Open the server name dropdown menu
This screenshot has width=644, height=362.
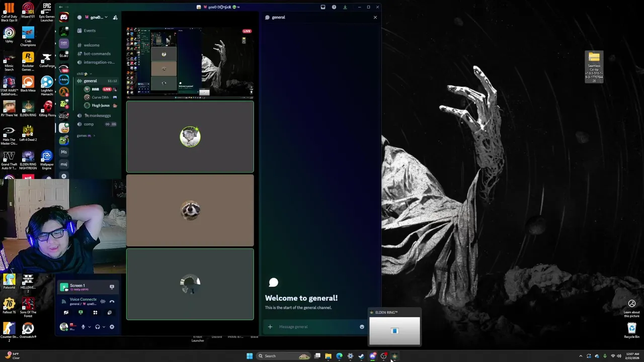tap(97, 17)
